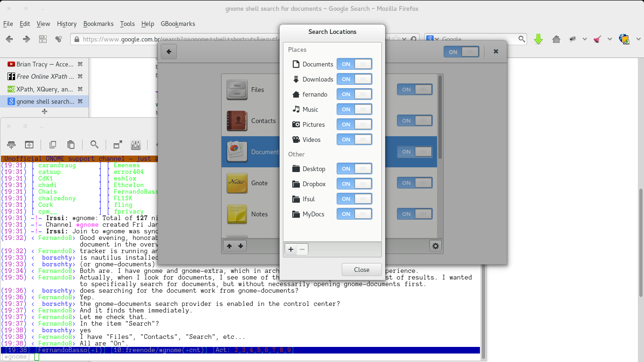Expand dropdown next to broom icon
644x362 pixels.
(610, 39)
